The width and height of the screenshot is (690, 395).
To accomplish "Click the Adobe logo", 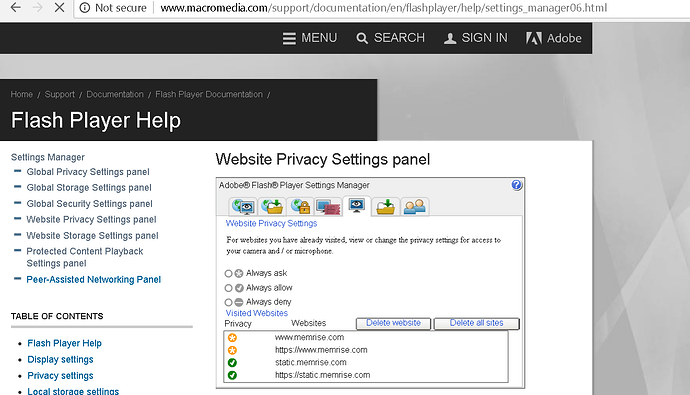I will pos(554,38).
